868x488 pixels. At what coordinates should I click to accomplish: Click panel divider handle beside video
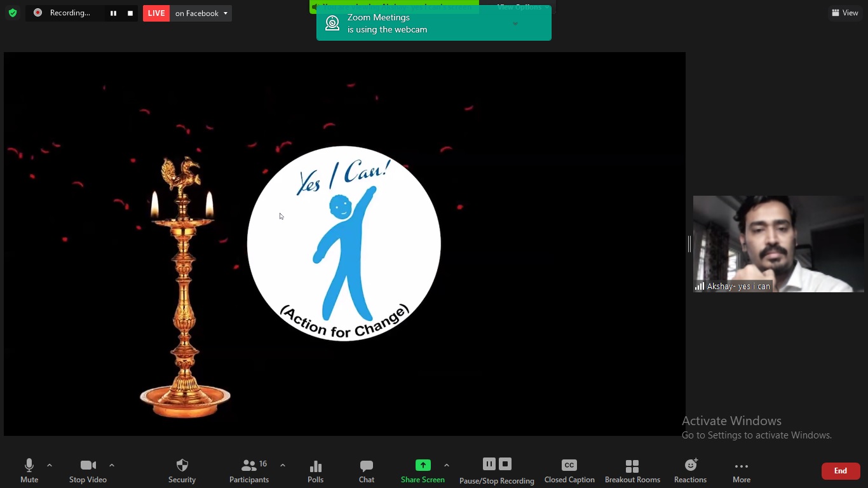point(689,244)
